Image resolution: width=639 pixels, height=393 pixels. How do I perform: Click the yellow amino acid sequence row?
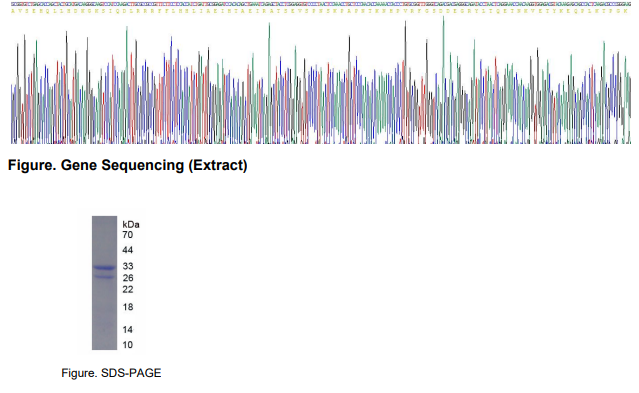320,11
